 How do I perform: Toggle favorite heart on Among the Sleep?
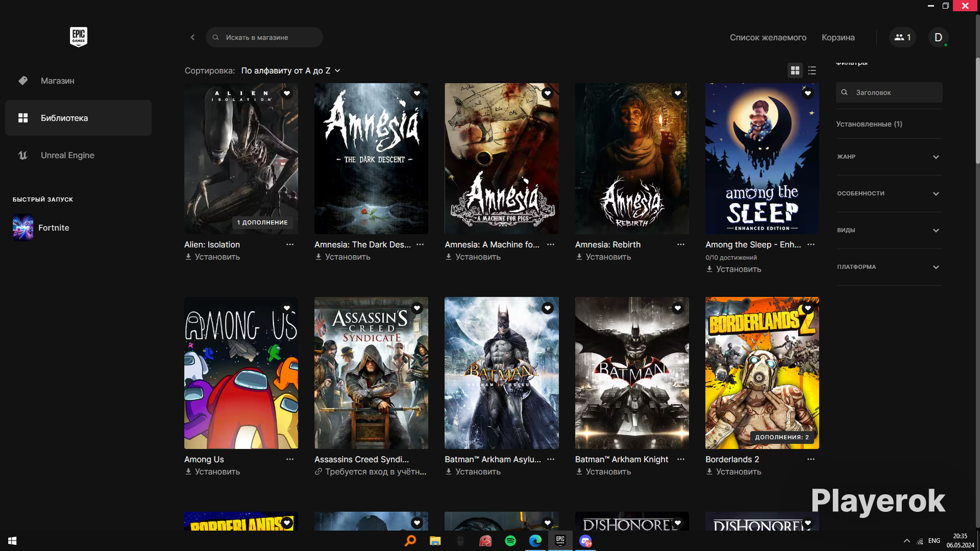pyautogui.click(x=807, y=94)
